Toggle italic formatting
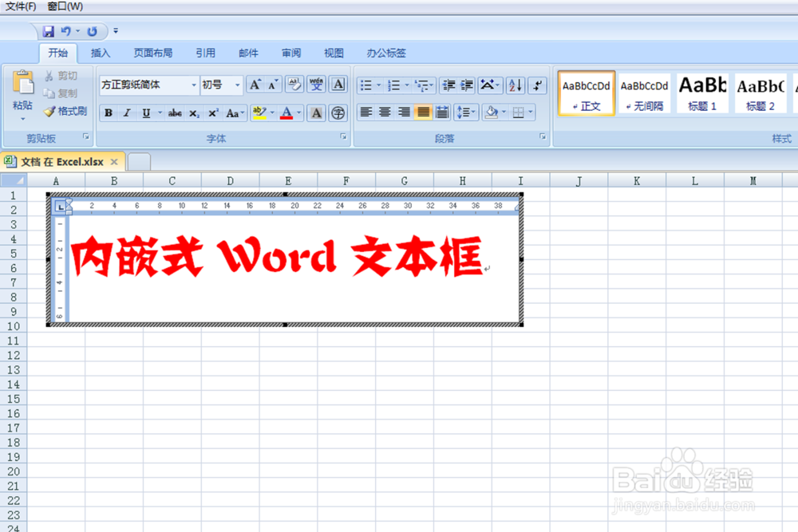 click(x=125, y=112)
